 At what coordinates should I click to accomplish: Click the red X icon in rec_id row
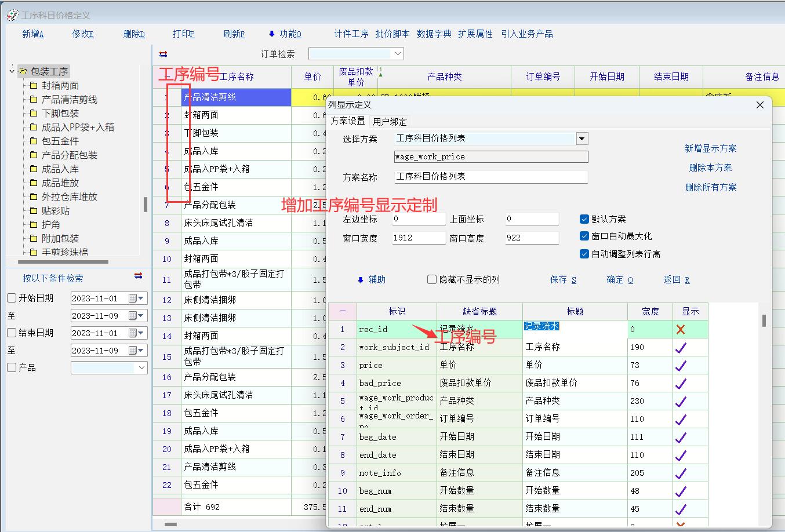tap(681, 329)
